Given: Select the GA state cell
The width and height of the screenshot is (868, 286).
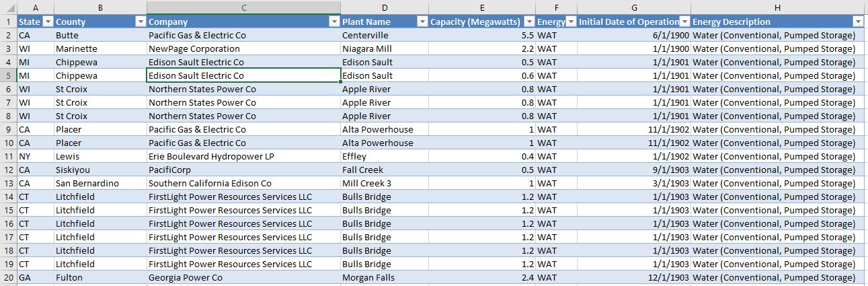Looking at the screenshot, I should [x=36, y=277].
